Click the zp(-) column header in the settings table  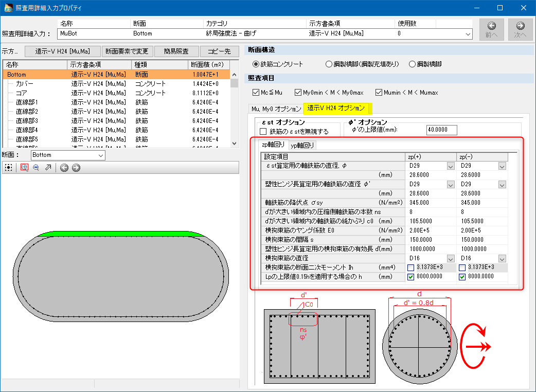(482, 157)
